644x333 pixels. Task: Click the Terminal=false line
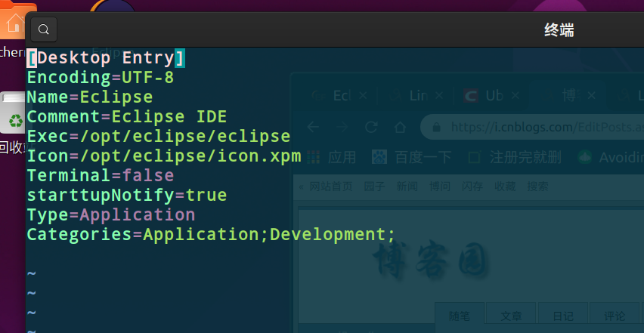pyautogui.click(x=101, y=176)
